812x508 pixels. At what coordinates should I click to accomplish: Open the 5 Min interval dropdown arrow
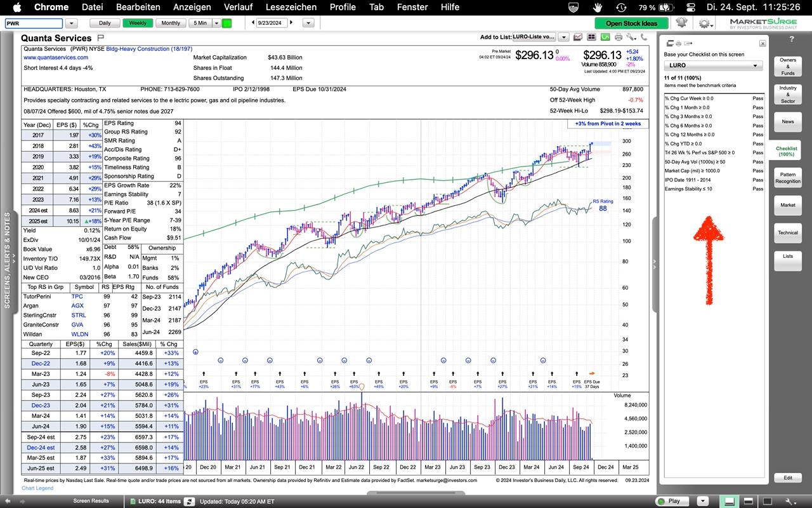[216, 23]
